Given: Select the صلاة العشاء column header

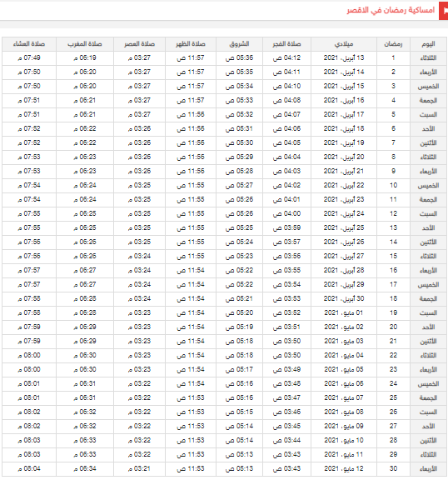Looking at the screenshot, I should point(29,44).
